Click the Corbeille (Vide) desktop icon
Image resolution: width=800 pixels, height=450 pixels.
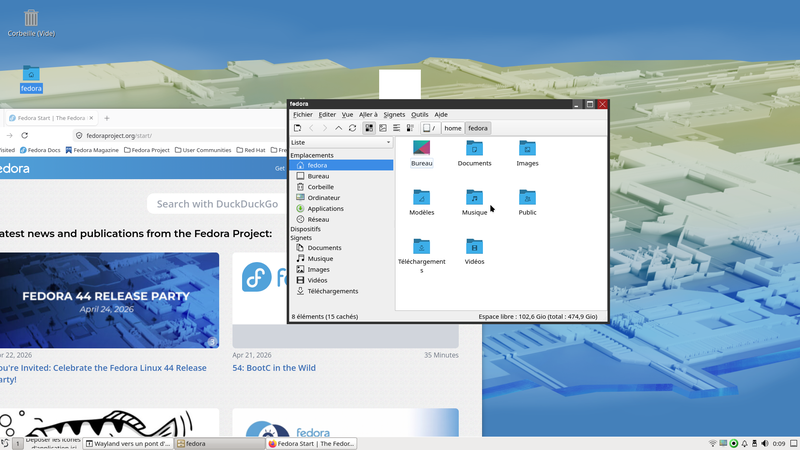31,23
